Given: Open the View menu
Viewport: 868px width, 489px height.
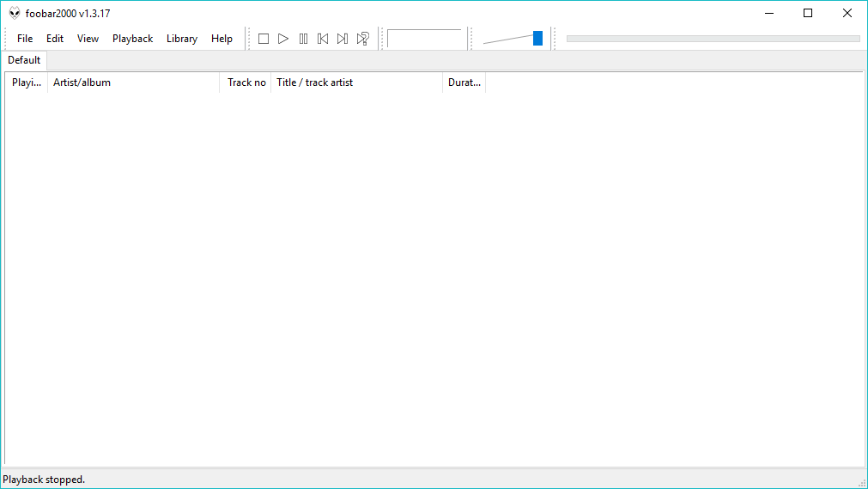Looking at the screenshot, I should (88, 39).
